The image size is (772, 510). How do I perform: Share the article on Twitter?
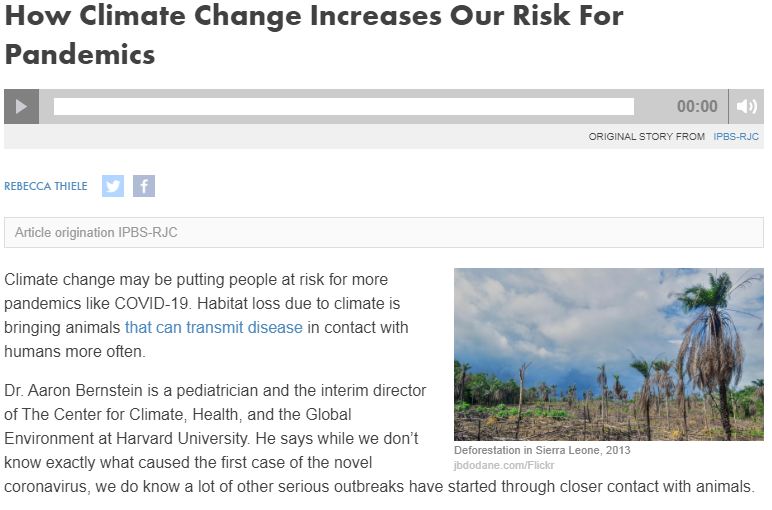[113, 186]
